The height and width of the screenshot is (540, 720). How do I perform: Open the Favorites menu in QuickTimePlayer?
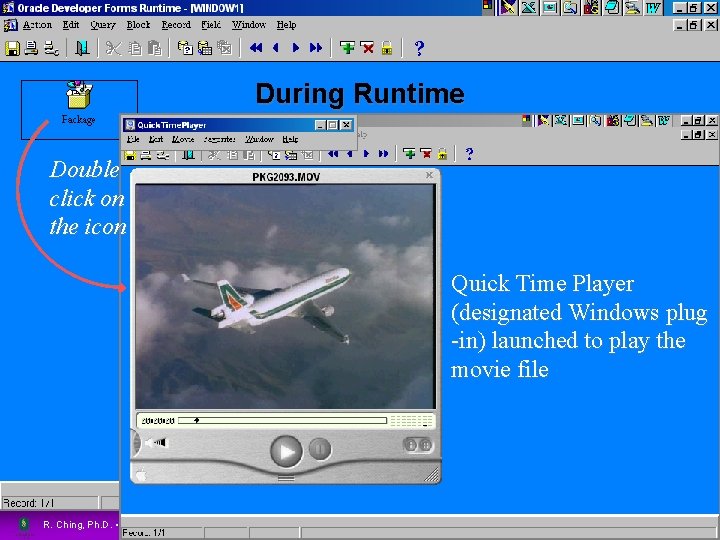(x=219, y=139)
